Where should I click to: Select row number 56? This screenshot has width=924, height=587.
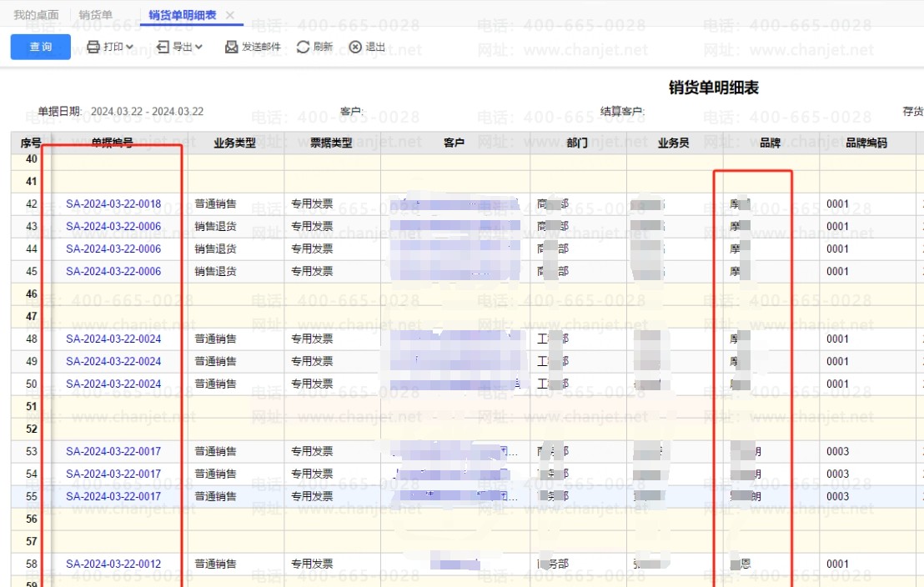pos(31,519)
